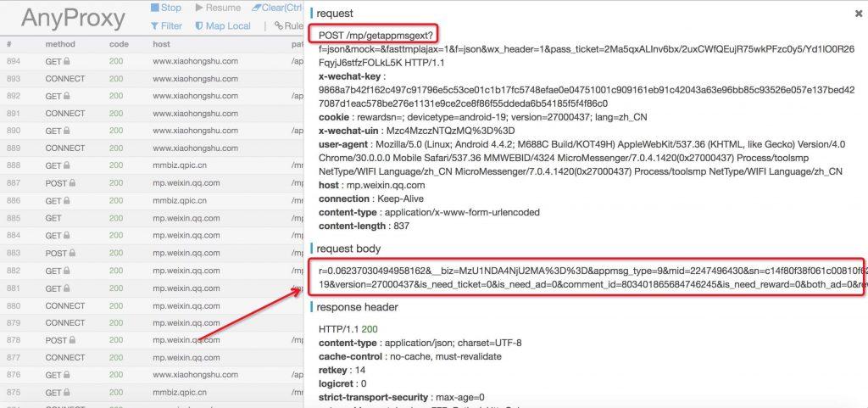Click the user-agent header label

343,144
